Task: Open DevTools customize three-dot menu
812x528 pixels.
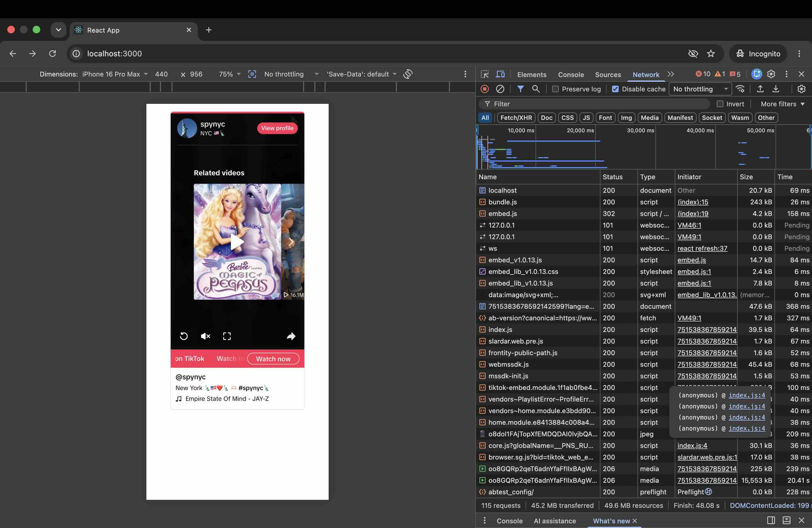Action: 786,74
